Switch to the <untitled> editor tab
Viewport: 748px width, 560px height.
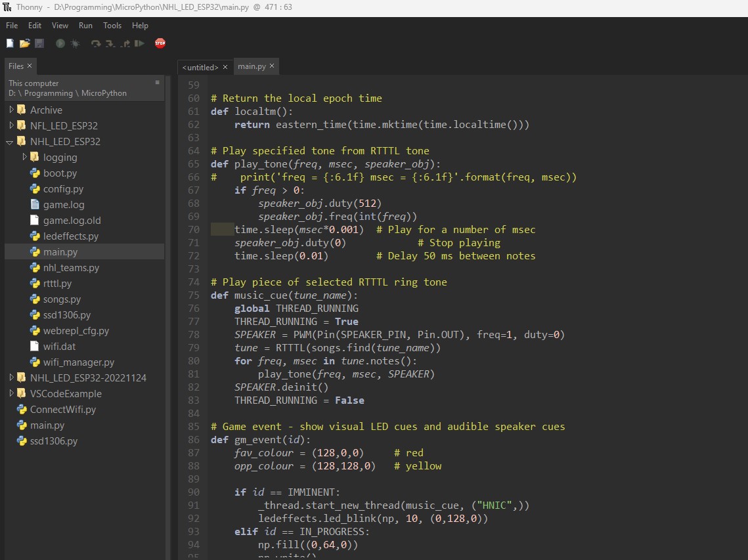[200, 67]
